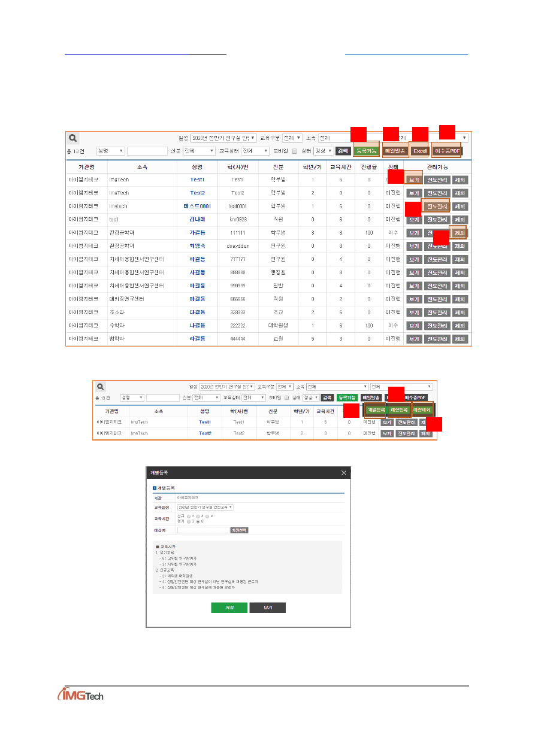The image size is (535, 756).
Task: Select the 정기 3 hours radio button
Action: pyautogui.click(x=189, y=521)
